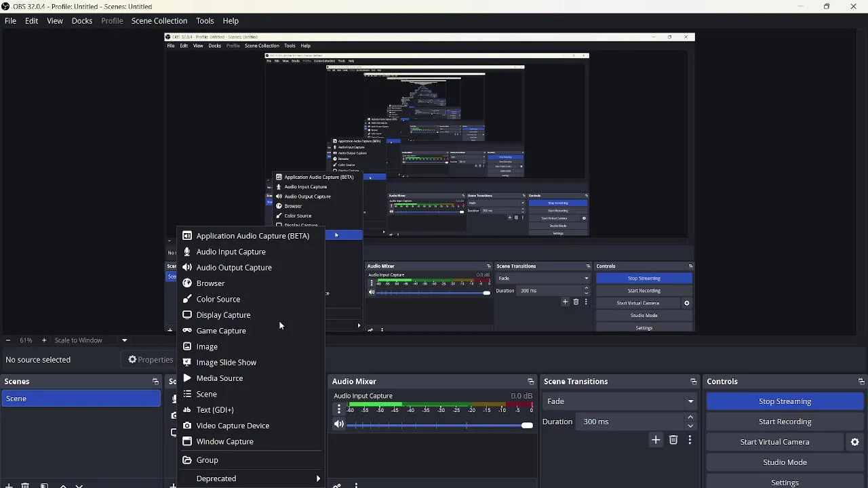Create a source Group
This screenshot has height=488, width=868.
click(251, 460)
